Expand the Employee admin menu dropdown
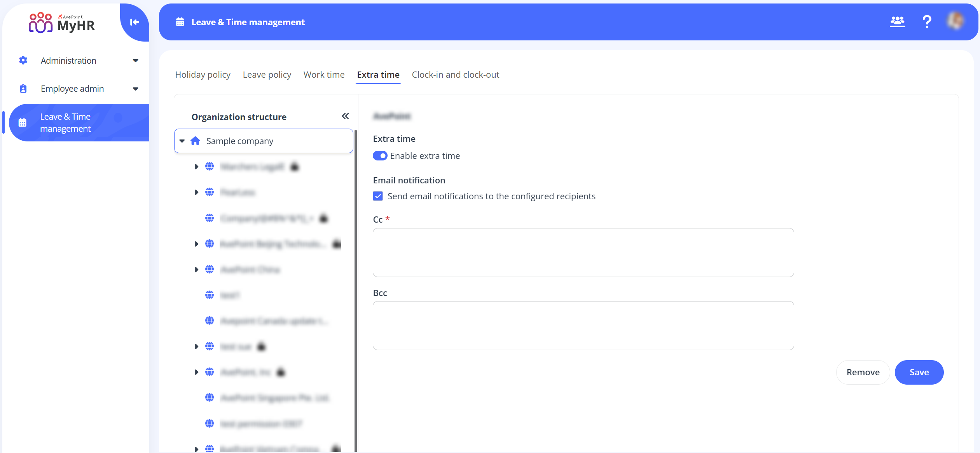Image resolution: width=980 pixels, height=453 pixels. click(x=135, y=89)
